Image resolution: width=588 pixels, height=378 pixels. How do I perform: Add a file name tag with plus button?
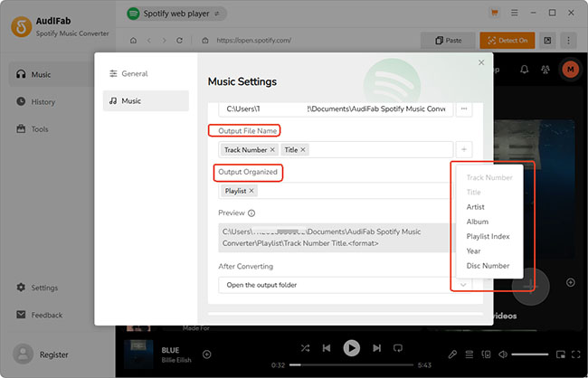point(464,149)
